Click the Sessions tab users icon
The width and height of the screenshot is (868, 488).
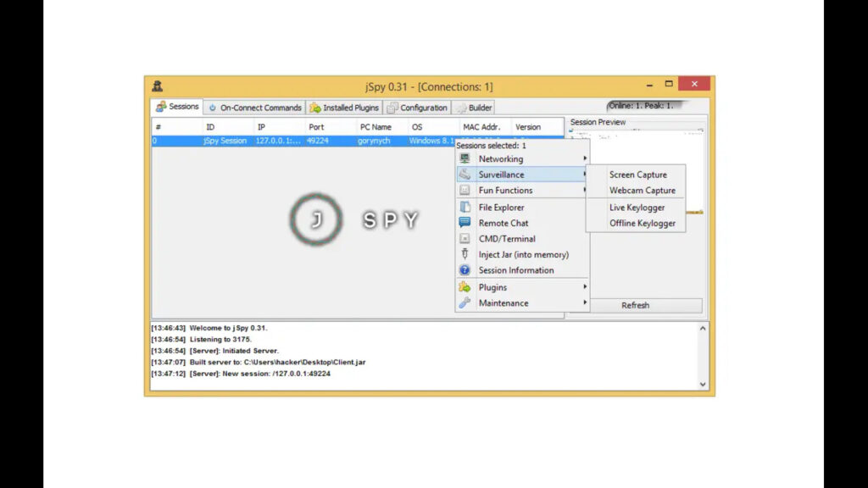(160, 106)
